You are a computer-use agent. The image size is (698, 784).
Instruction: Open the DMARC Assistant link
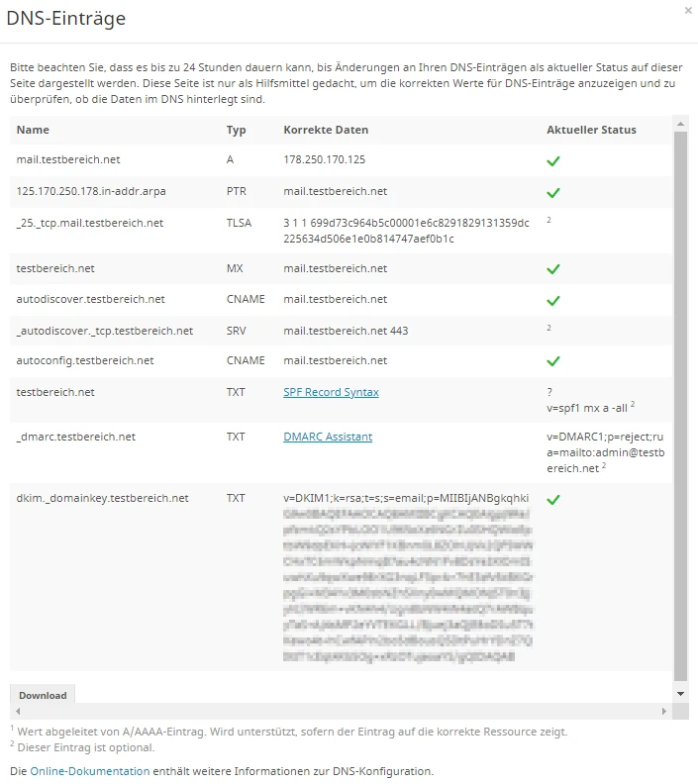(x=328, y=437)
